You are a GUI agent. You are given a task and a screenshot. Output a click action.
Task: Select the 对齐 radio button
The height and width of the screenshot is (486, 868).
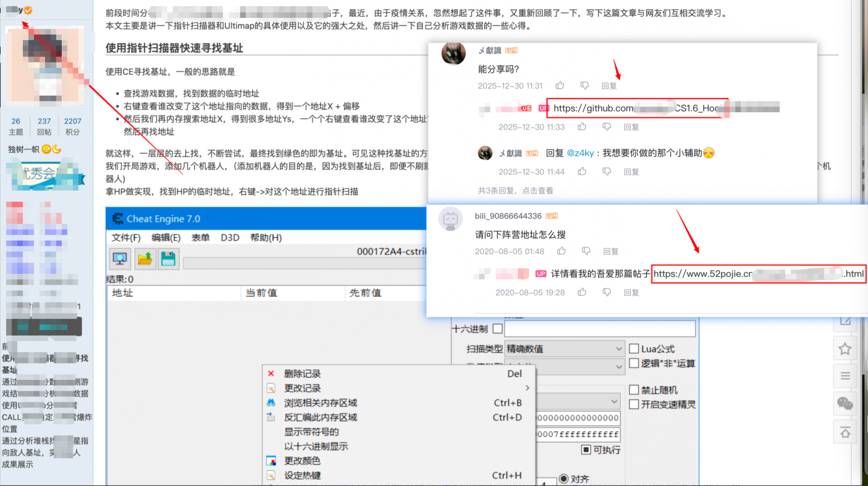coord(563,479)
